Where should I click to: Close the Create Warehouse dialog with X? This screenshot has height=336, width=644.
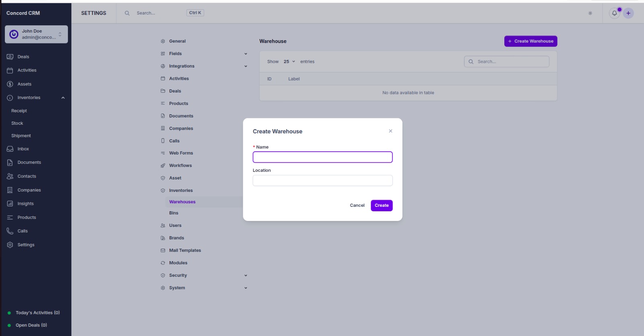[390, 131]
